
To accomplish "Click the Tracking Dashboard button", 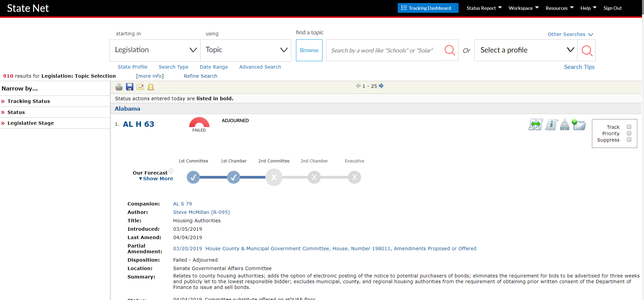I will (x=428, y=8).
